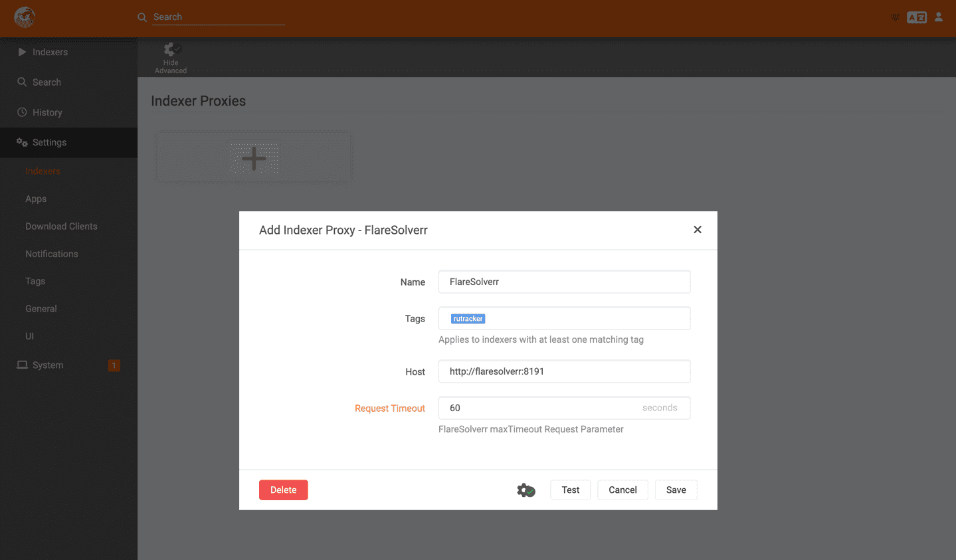Click the search magnifier icon in header

tap(142, 17)
